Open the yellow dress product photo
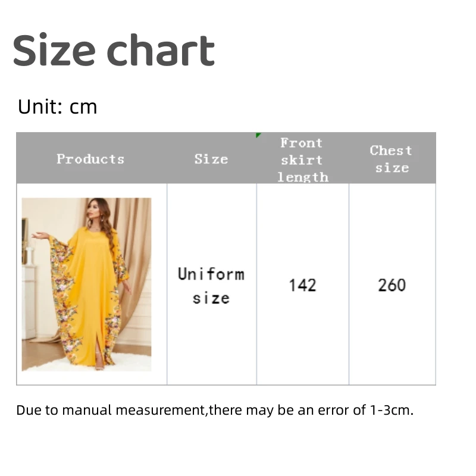476x476 pixels. coord(87,284)
